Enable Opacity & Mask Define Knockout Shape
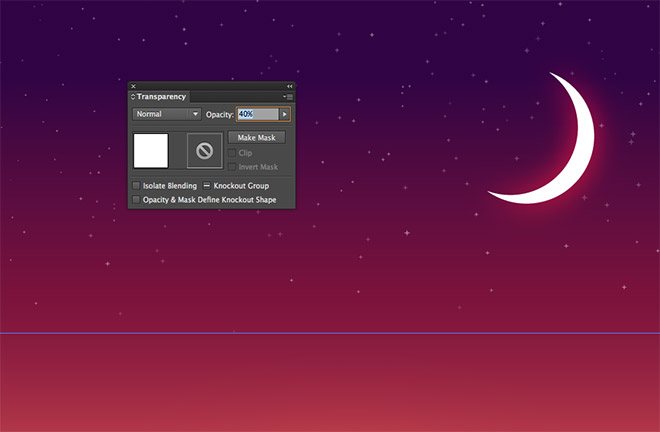This screenshot has width=660, height=432. [136, 199]
